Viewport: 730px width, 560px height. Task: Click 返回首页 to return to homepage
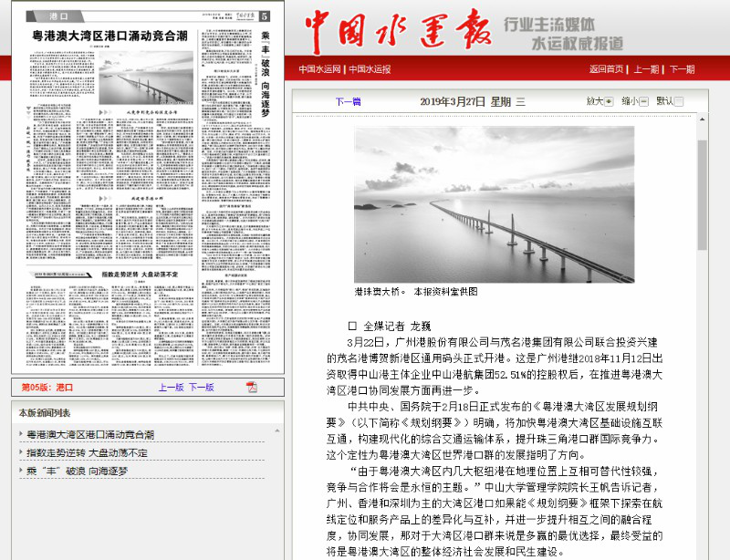(607, 69)
